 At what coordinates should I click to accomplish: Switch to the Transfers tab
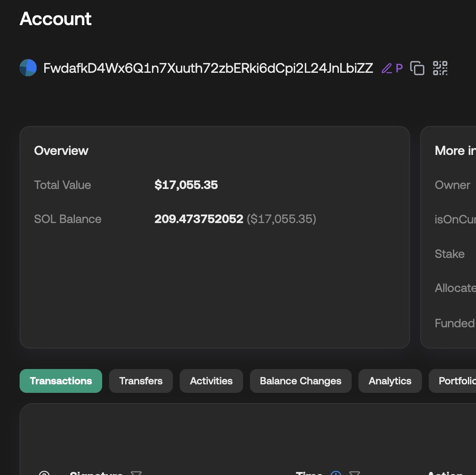pyautogui.click(x=141, y=381)
